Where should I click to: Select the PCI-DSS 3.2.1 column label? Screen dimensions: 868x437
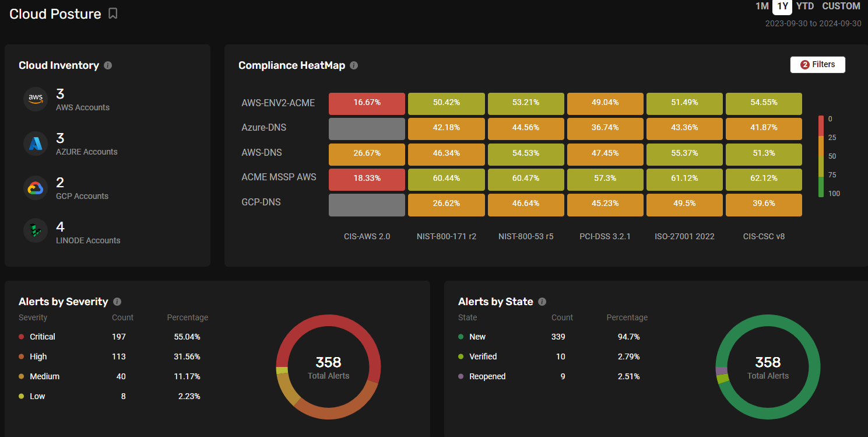[605, 236]
